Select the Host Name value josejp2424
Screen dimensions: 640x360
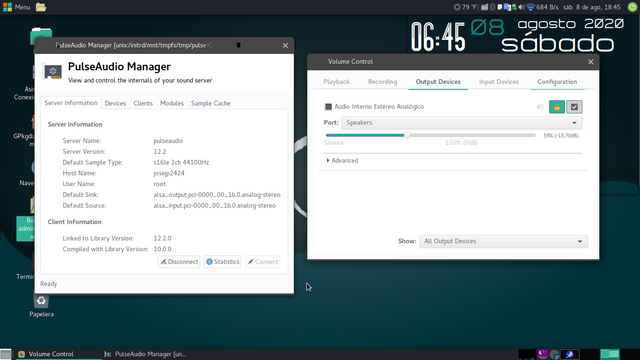click(x=169, y=173)
